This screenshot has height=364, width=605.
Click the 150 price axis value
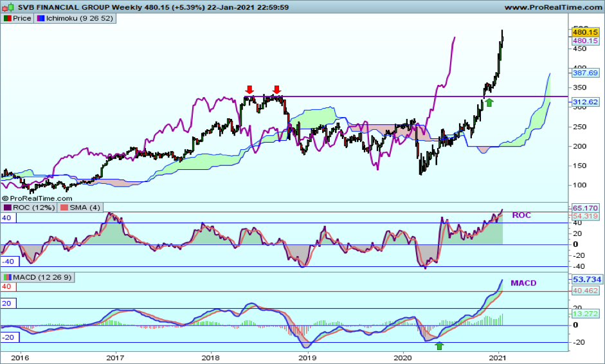point(579,165)
